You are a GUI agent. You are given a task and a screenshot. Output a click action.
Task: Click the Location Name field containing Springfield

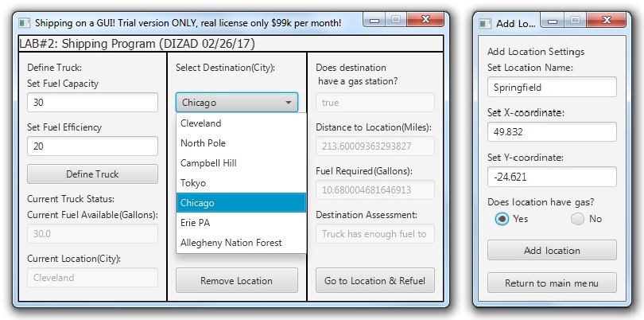pos(552,88)
